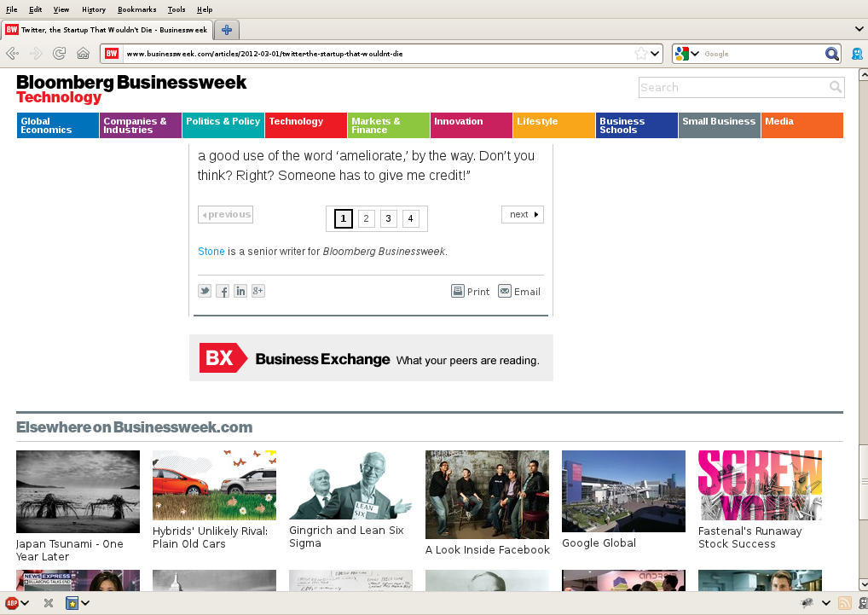Expand the bookmark add-on dropdown arrow
Image resolution: width=868 pixels, height=615 pixels.
click(85, 603)
